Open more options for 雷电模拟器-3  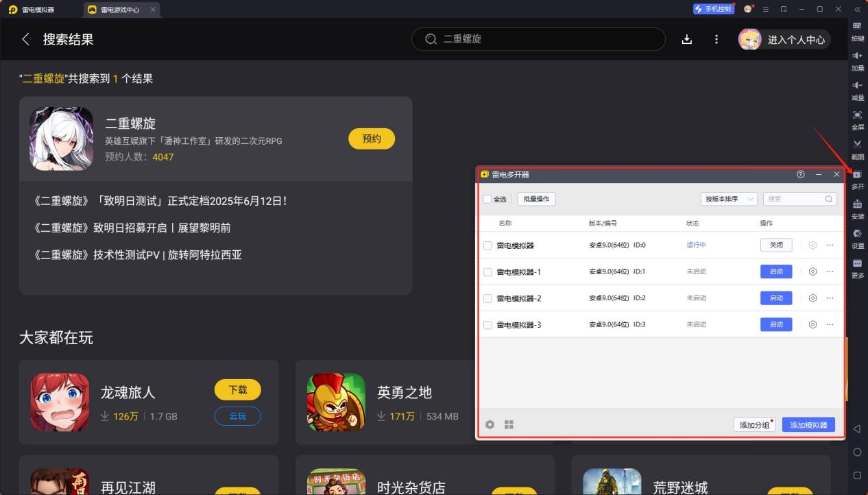(830, 324)
